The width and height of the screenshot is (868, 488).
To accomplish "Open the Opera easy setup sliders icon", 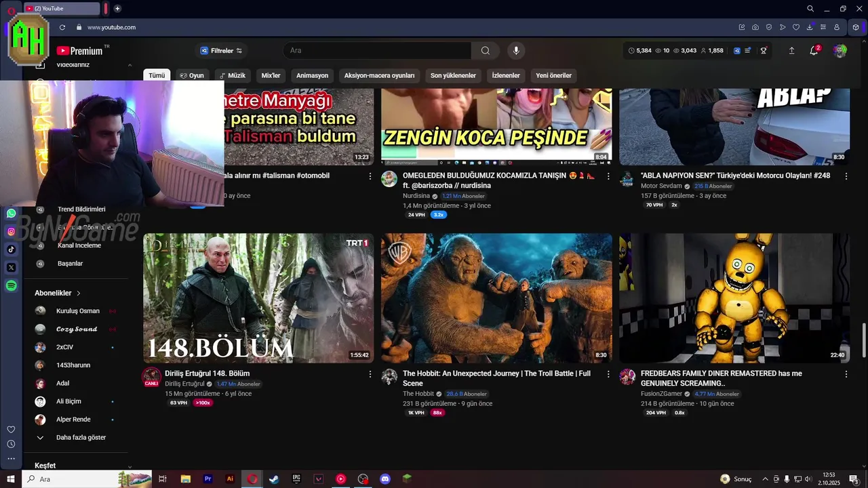I will click(x=823, y=27).
